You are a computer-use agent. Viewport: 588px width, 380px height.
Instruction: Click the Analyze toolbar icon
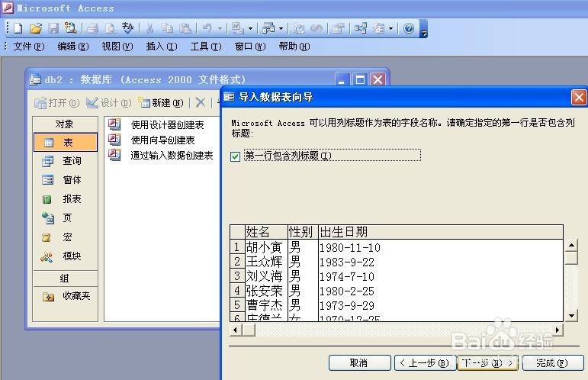268,28
